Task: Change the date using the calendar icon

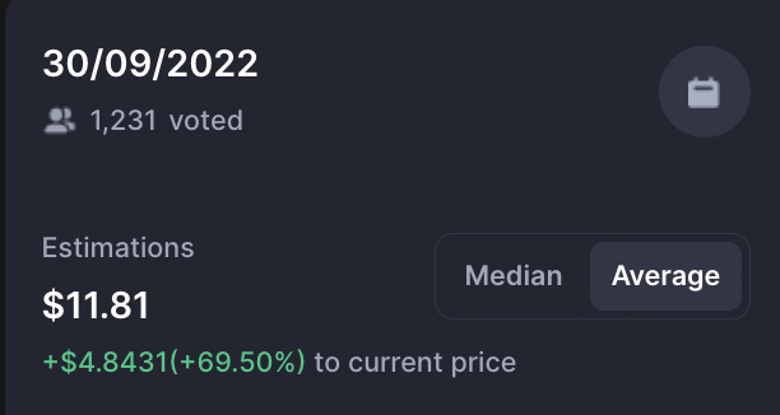Action: pos(704,93)
